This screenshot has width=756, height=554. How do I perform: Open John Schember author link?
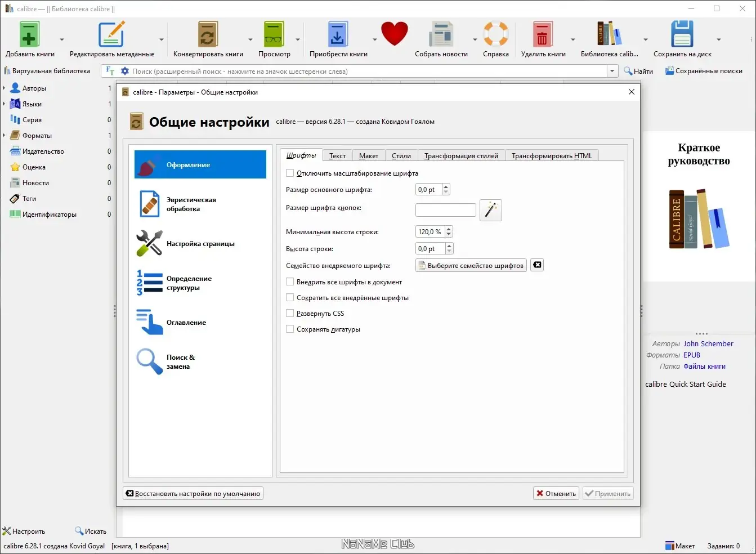pyautogui.click(x=708, y=344)
